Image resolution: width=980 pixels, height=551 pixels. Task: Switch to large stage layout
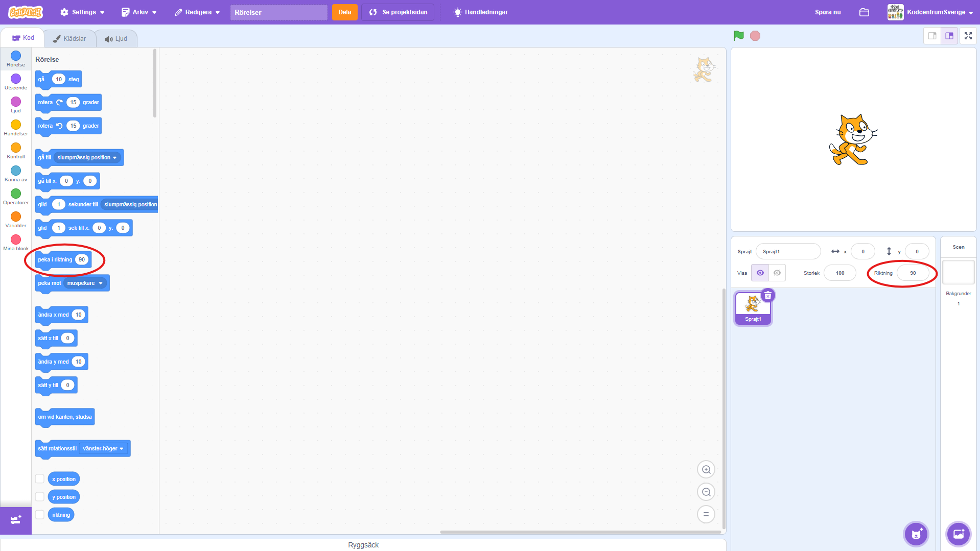point(949,36)
